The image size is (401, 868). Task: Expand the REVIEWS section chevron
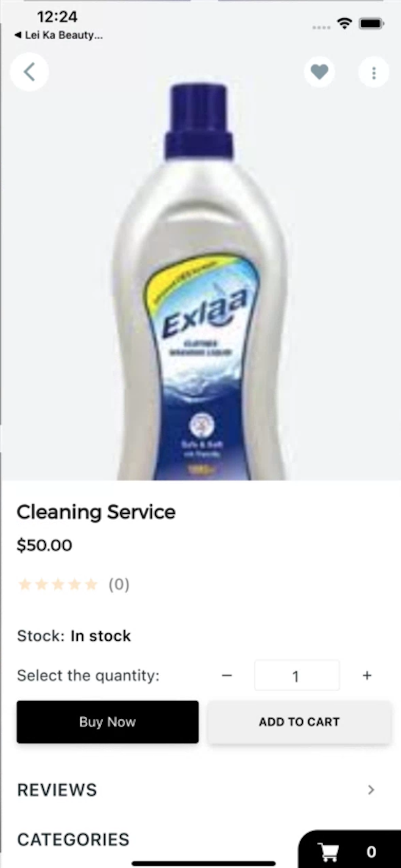pos(371,789)
